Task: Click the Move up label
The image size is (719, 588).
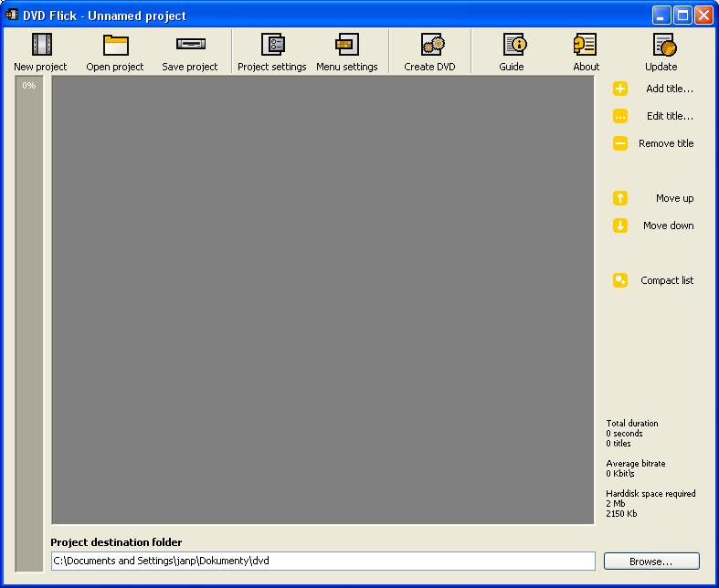Action: [674, 198]
